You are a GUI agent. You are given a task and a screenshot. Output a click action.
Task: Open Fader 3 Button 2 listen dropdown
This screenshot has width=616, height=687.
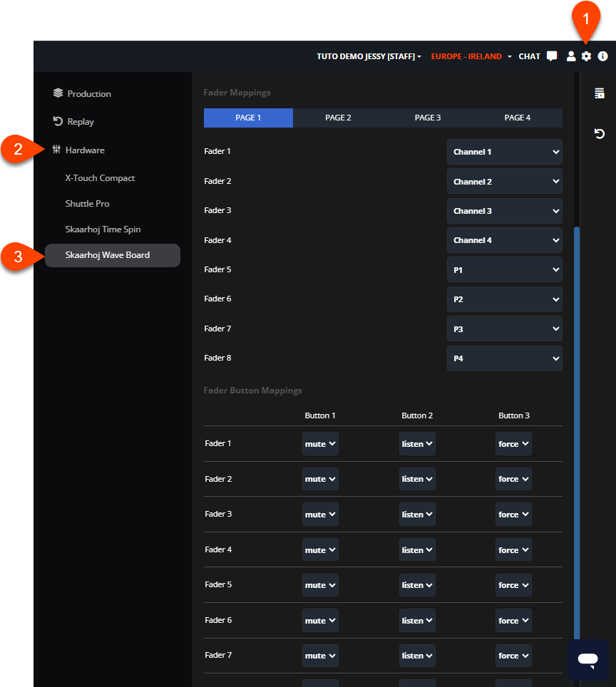417,515
